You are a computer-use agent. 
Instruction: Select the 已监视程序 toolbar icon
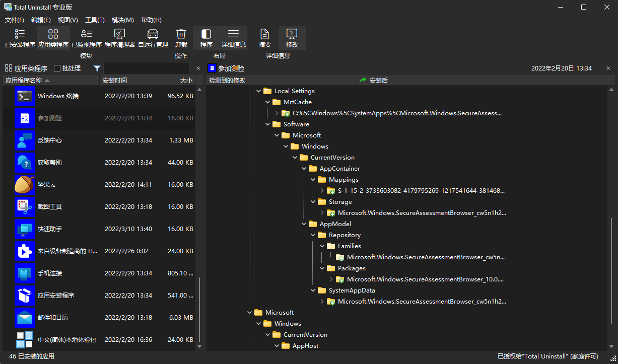pyautogui.click(x=86, y=38)
